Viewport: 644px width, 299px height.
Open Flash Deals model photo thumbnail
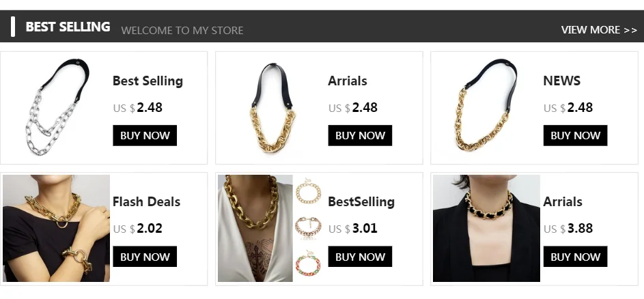click(x=56, y=229)
